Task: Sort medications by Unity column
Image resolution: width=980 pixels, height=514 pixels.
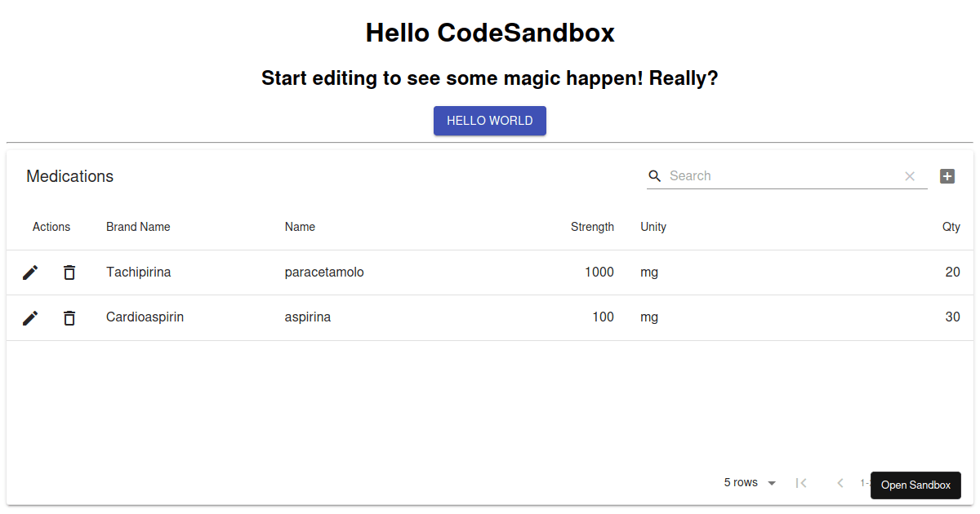Action: point(653,227)
